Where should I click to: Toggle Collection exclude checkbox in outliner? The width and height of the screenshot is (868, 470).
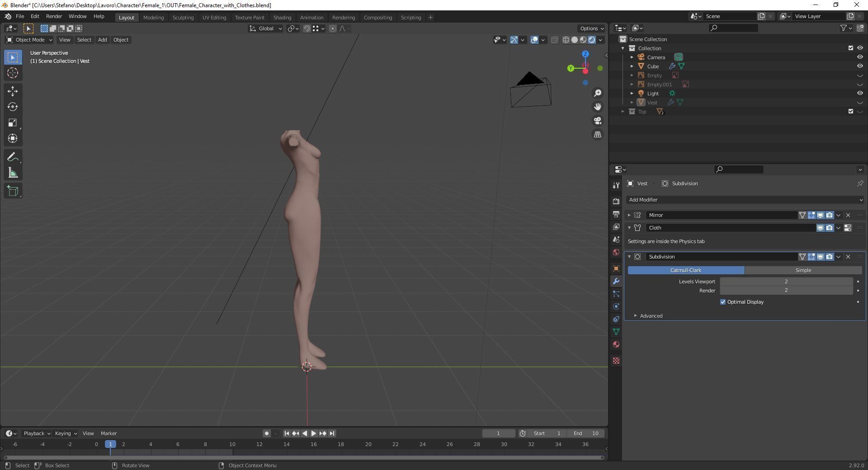pos(850,48)
